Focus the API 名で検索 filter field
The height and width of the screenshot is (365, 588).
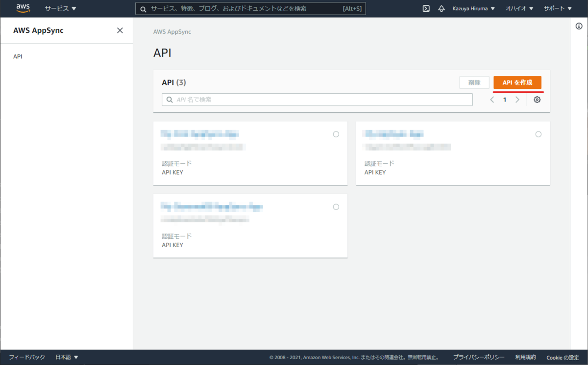coord(317,100)
